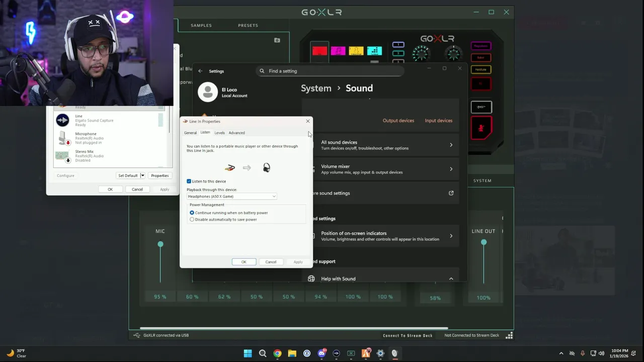Screen dimensions: 644x362
Task: Click the Robot effect button on GoXLR
Action: tap(481, 57)
